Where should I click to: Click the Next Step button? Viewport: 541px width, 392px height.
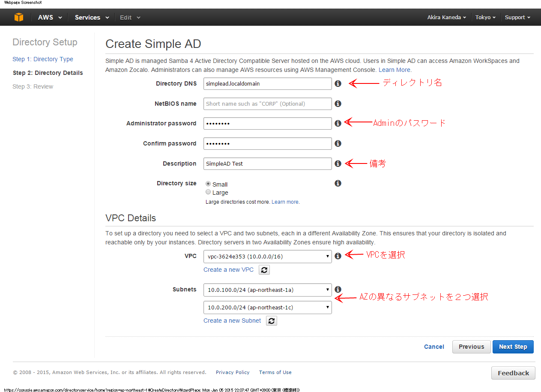[513, 347]
